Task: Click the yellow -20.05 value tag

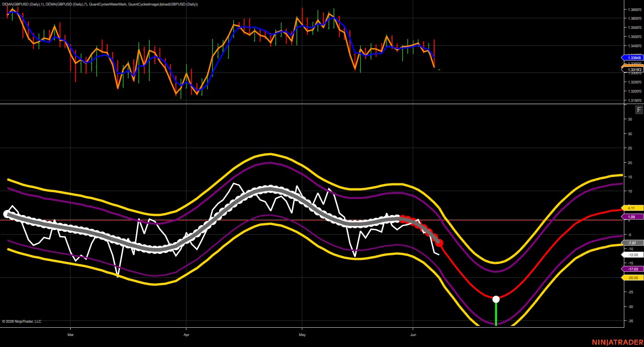Action: coord(633,278)
